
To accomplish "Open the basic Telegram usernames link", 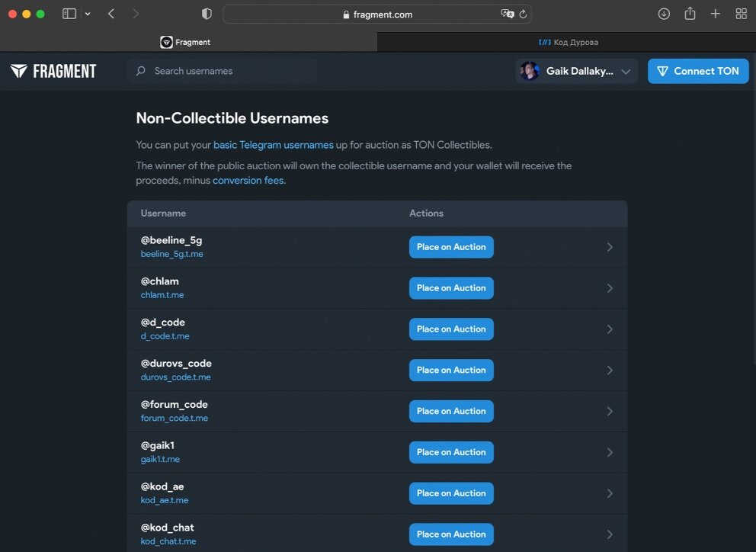I will click(273, 145).
